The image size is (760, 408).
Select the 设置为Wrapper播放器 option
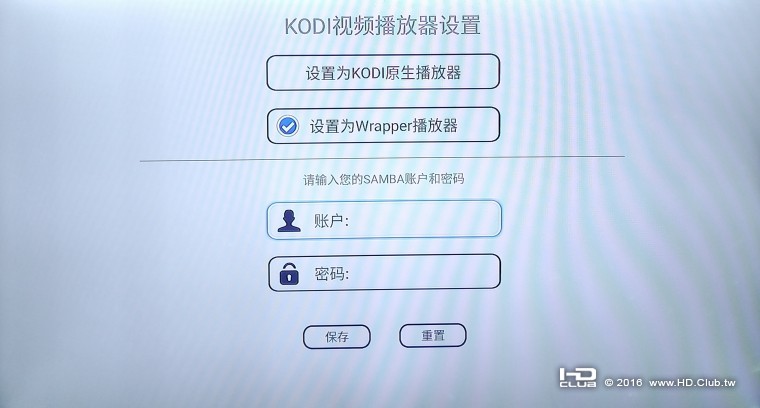click(x=383, y=126)
